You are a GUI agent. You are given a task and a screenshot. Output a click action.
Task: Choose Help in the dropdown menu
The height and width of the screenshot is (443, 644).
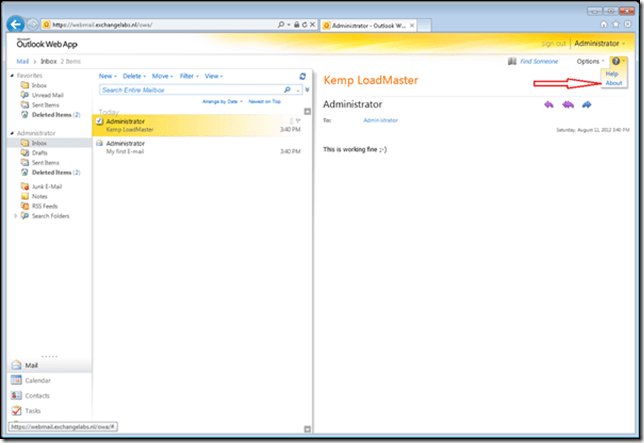click(612, 74)
